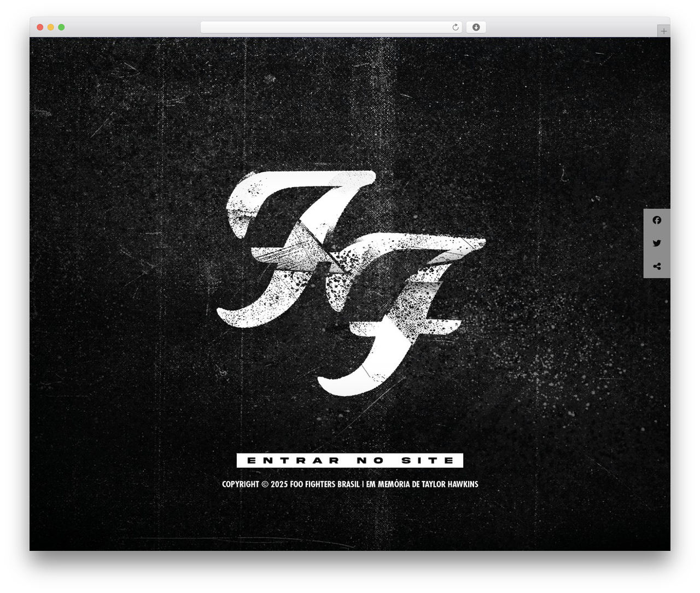Click the Foo Fighters FF logo
This screenshot has width=700, height=593.
click(351, 283)
